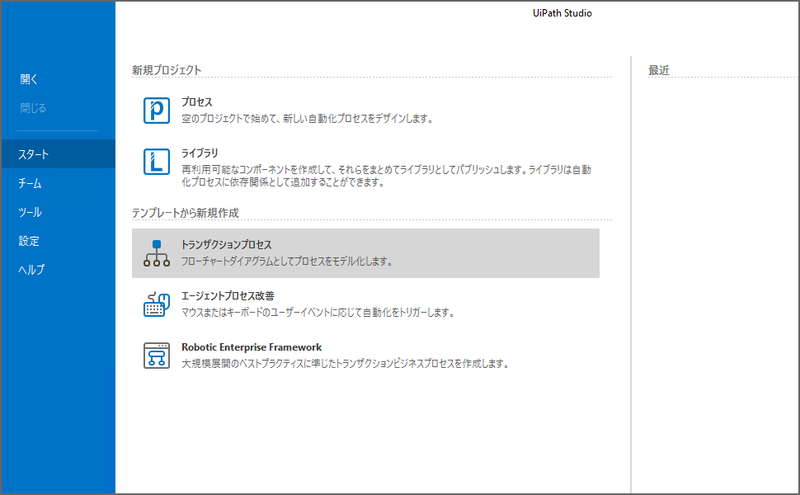Click description 再利用可能なコンポーネントを作成して

click(386, 176)
